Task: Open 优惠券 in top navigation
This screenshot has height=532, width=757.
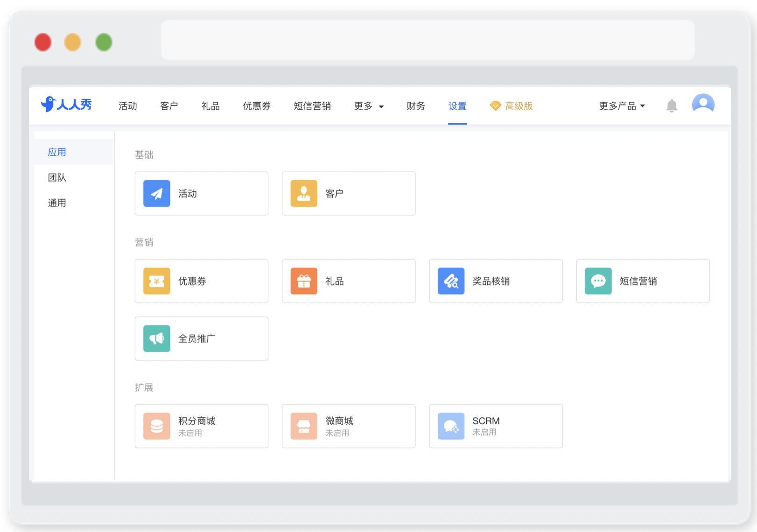Action: coord(257,106)
